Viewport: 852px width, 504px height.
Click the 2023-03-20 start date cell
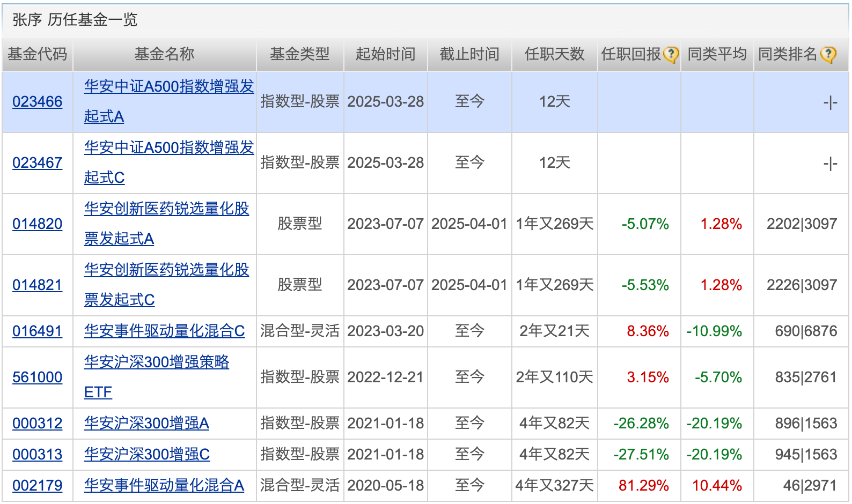point(386,331)
